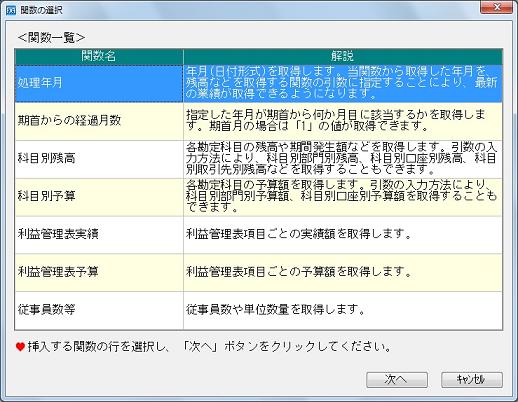
Task: Click description starting 年月(日付形式)を取得します
Action: tap(342, 83)
